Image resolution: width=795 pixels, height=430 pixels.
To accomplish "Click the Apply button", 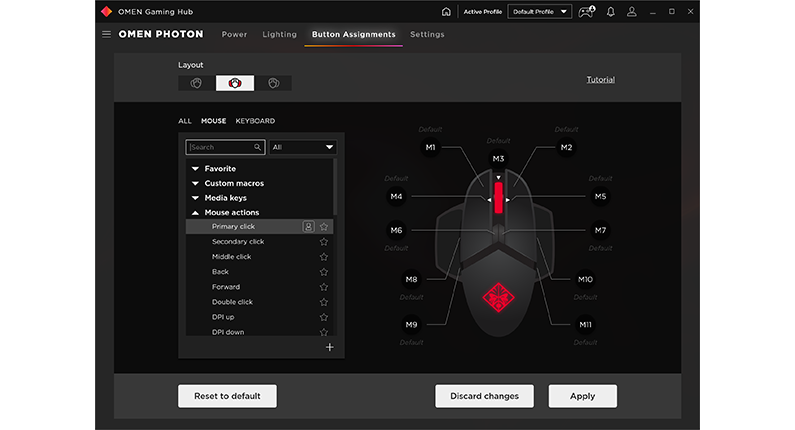I will [x=583, y=396].
